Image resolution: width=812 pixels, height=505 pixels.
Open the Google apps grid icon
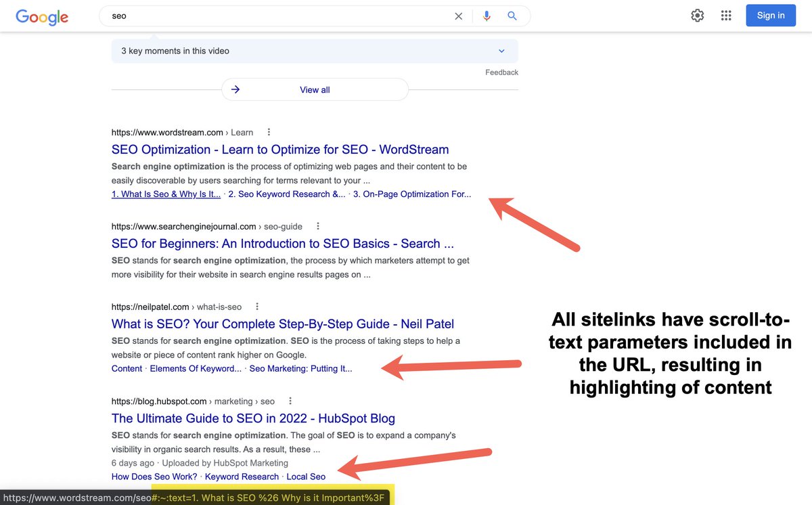(x=727, y=16)
